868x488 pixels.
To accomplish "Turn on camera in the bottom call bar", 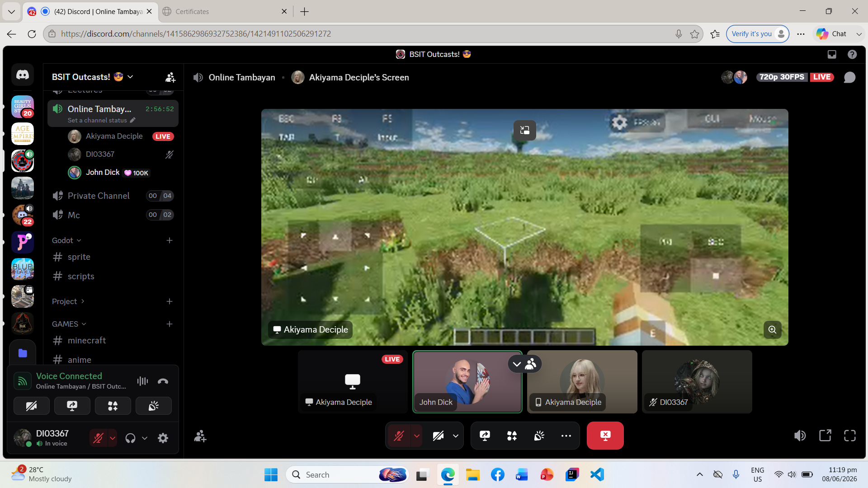I will click(438, 436).
